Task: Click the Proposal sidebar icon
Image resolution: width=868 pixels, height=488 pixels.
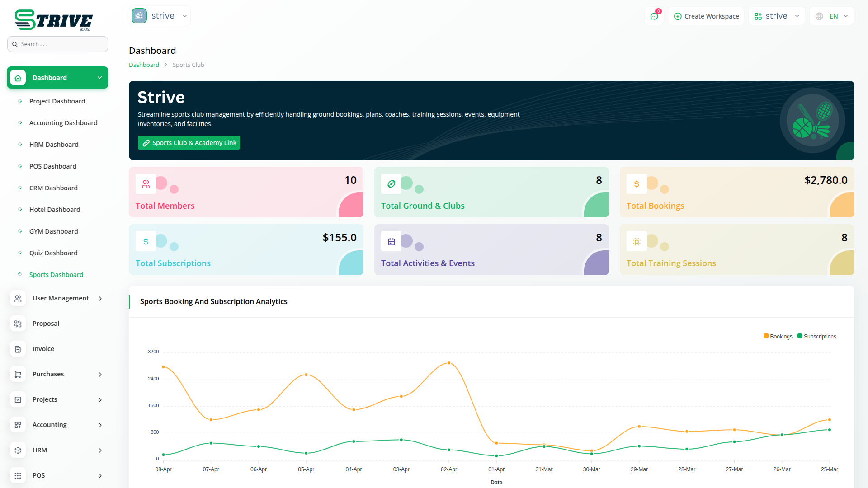Action: pyautogui.click(x=18, y=324)
